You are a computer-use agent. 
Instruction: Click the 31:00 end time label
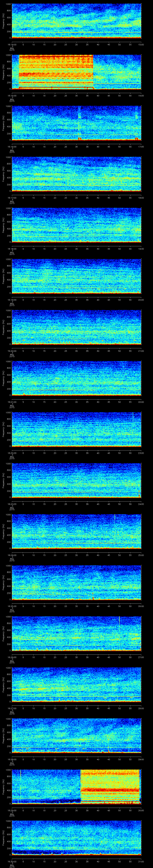141,861
